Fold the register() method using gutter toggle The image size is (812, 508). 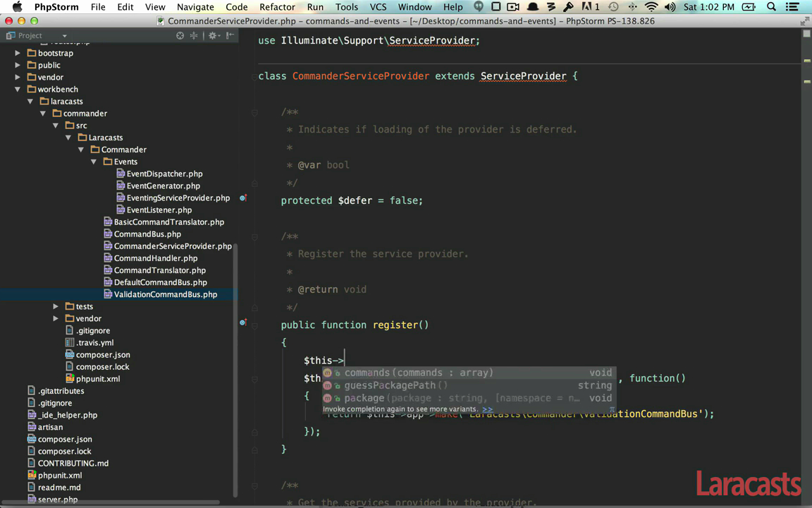click(x=254, y=325)
